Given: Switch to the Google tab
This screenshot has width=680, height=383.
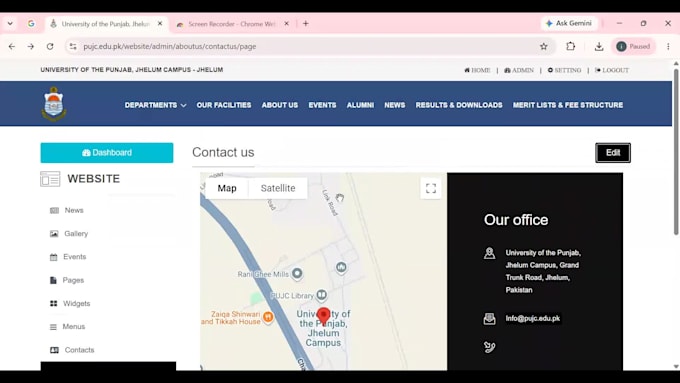Looking at the screenshot, I should [31, 24].
